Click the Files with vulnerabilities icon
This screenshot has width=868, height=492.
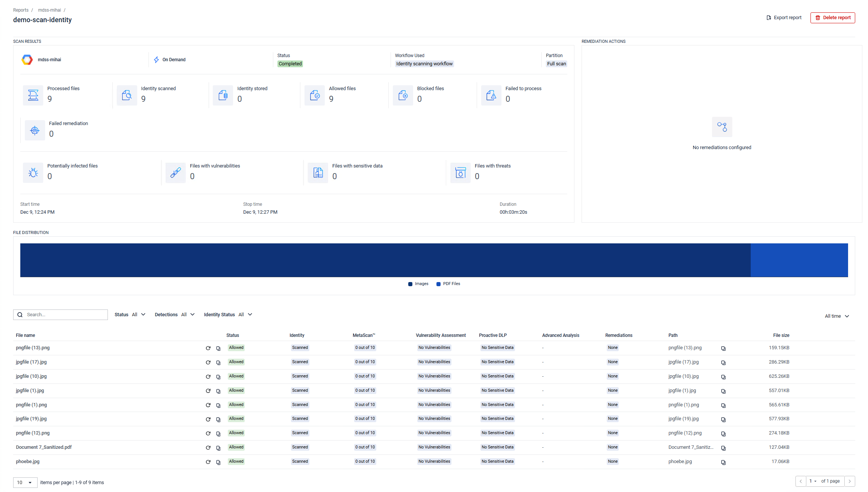tap(176, 173)
